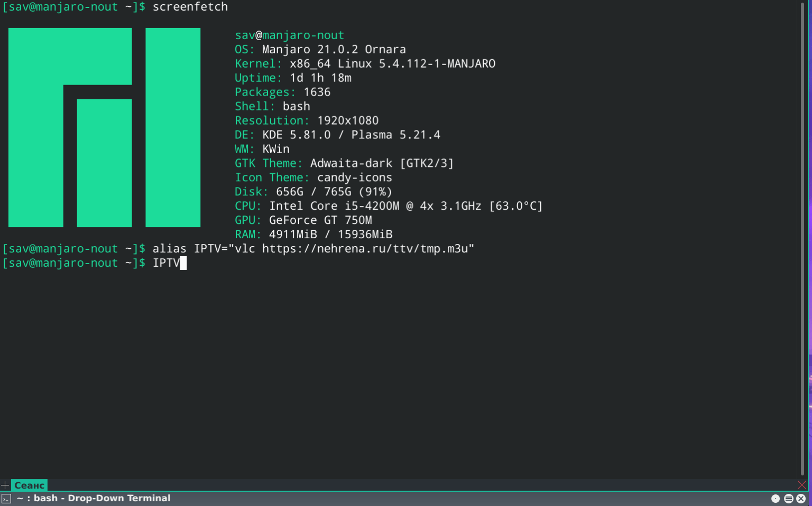This screenshot has width=812, height=506.
Task: Click the IPTV command input line
Action: pos(94,263)
